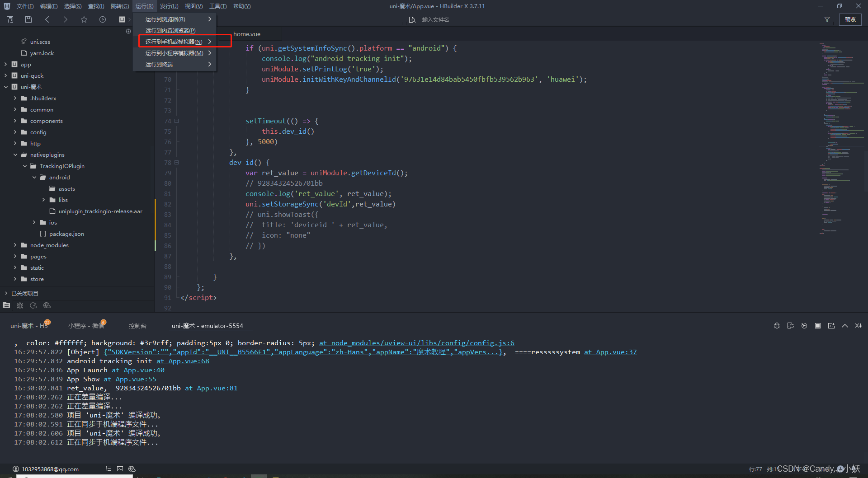The image size is (868, 478).
Task: Expand the 已关闭项目 section
Action: pos(5,293)
